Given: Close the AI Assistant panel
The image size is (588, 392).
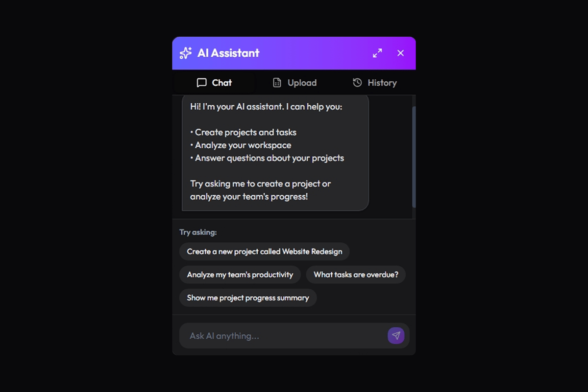Looking at the screenshot, I should pos(401,53).
